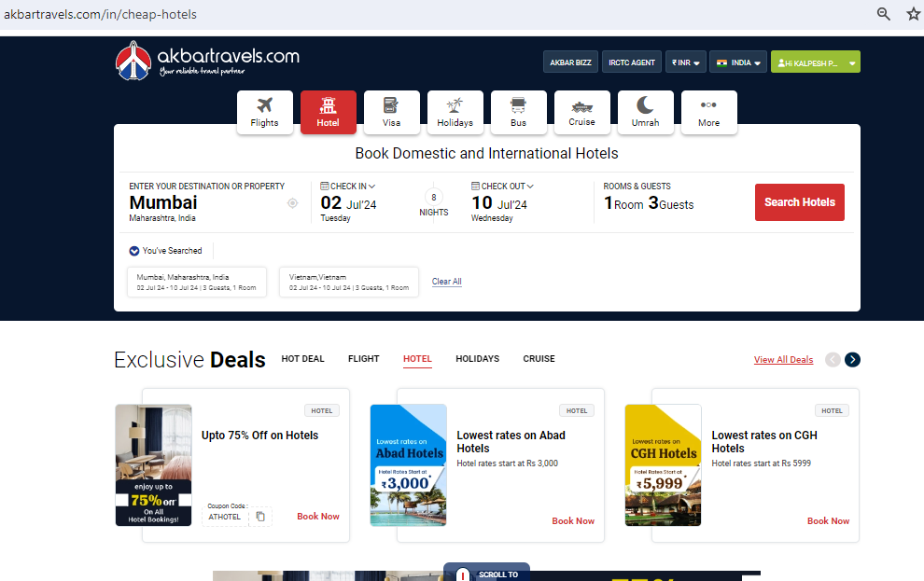
Task: Click the Search Hotels button
Action: click(800, 202)
